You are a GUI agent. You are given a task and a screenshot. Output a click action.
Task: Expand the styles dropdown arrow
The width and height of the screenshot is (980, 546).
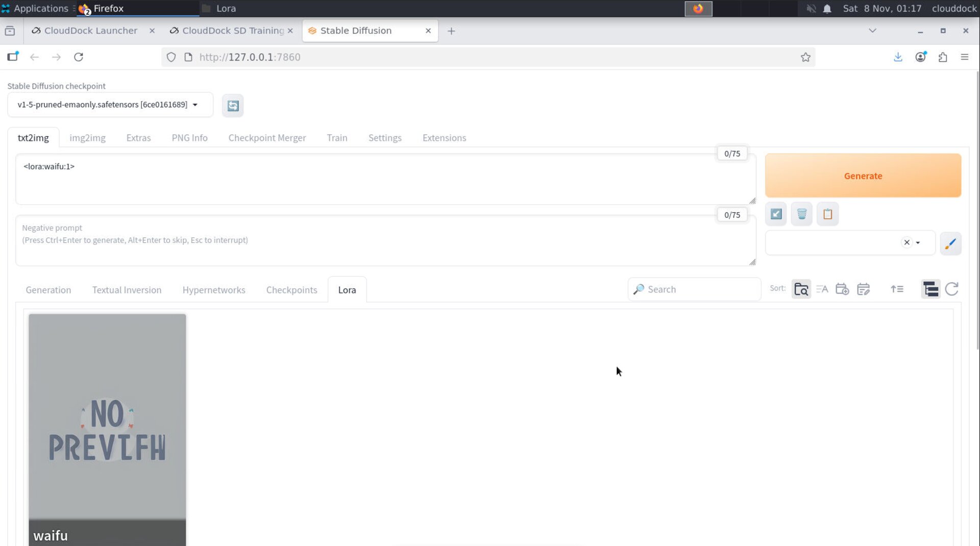918,243
